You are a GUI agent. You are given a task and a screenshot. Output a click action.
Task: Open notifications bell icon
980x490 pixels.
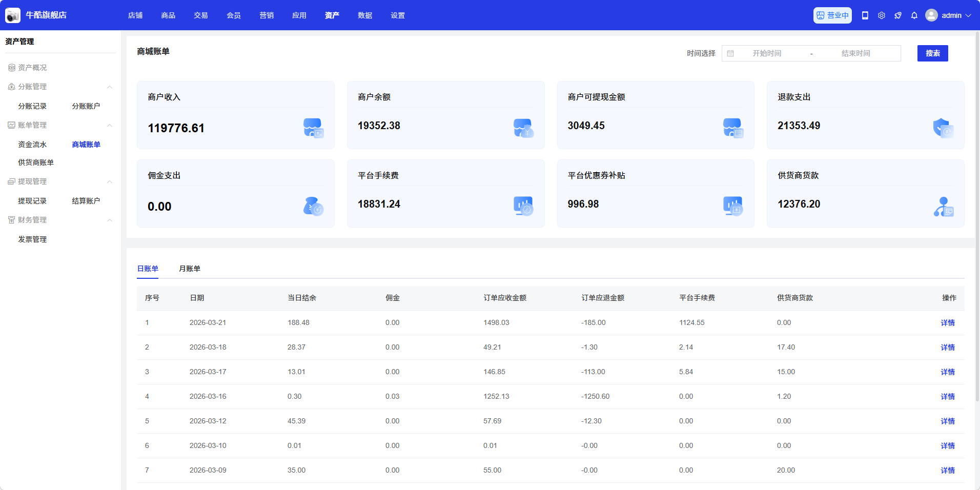[914, 15]
